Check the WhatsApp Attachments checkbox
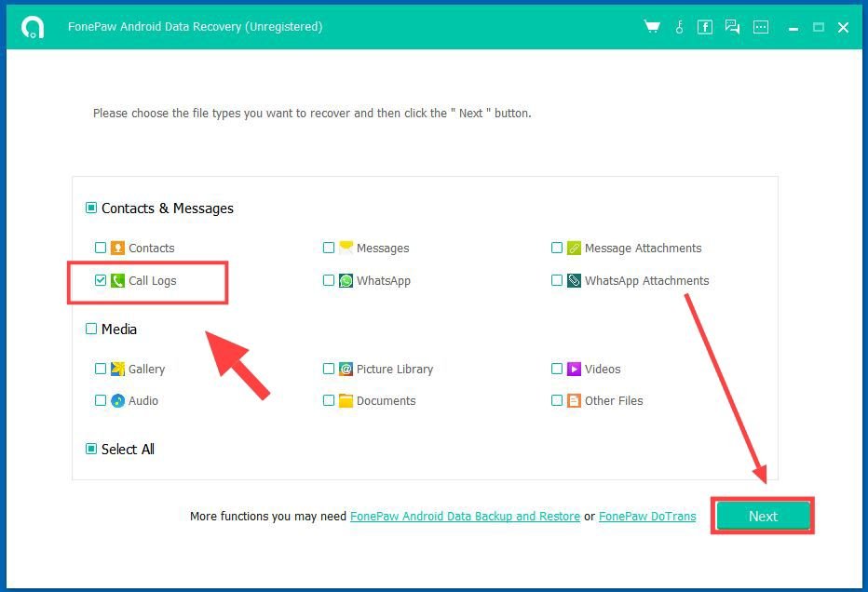 pyautogui.click(x=557, y=280)
